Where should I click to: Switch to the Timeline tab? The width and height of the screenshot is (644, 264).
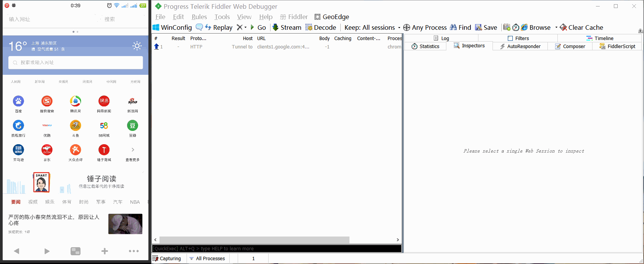pos(600,38)
